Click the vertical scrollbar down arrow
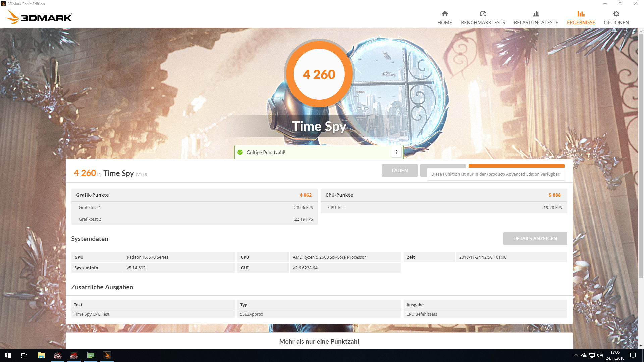 click(x=641, y=345)
